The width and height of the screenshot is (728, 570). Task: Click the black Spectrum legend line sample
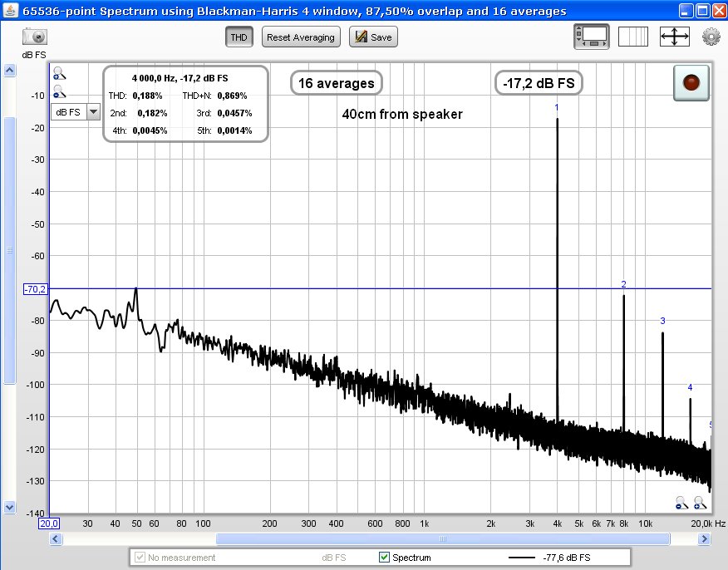(522, 558)
